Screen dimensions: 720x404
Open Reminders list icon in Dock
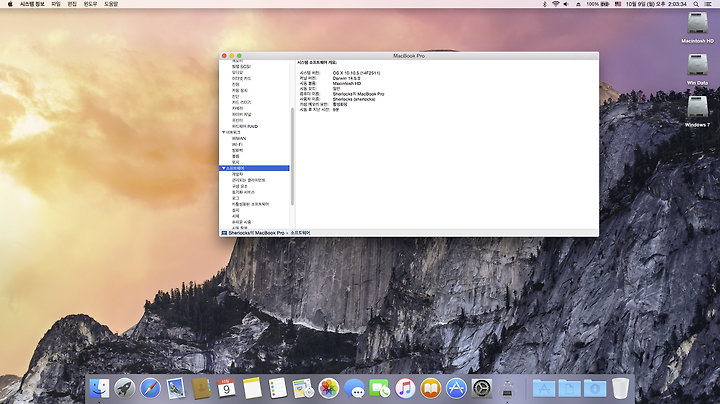[x=277, y=388]
